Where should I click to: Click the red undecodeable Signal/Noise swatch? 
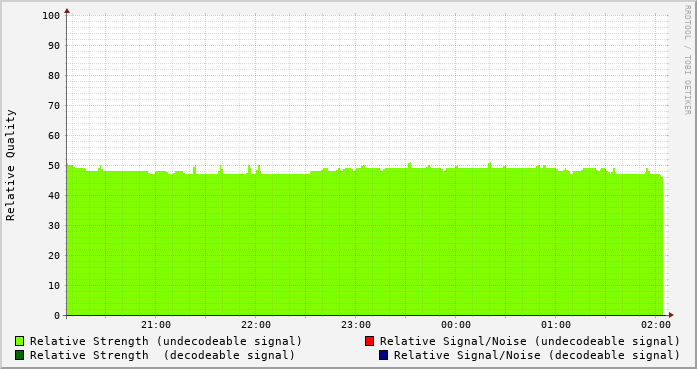[x=369, y=341]
